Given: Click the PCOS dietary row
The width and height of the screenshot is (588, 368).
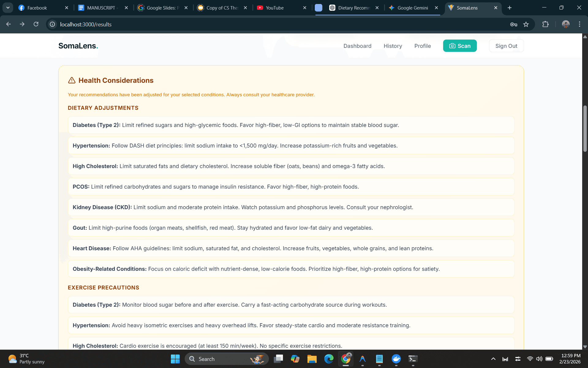Looking at the screenshot, I should 291,186.
